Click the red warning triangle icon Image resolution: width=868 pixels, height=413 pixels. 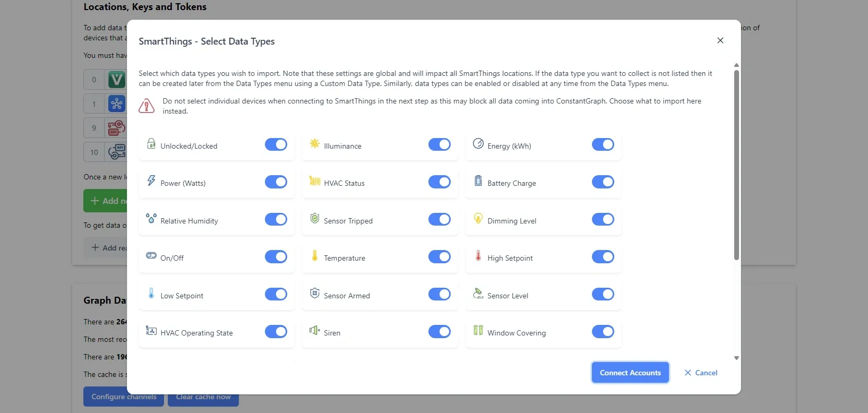(147, 106)
